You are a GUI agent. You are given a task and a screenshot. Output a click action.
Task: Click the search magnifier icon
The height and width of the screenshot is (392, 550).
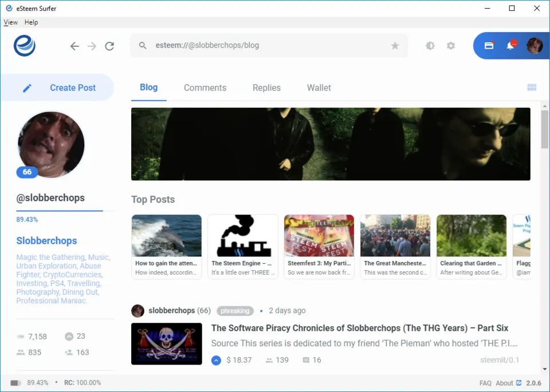(143, 46)
